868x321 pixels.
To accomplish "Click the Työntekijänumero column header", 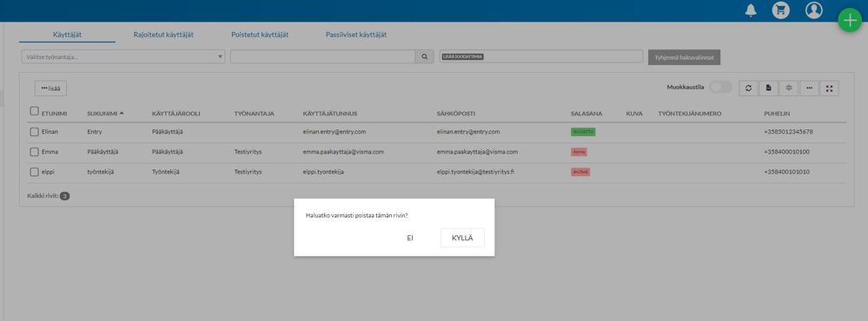I will [x=690, y=114].
